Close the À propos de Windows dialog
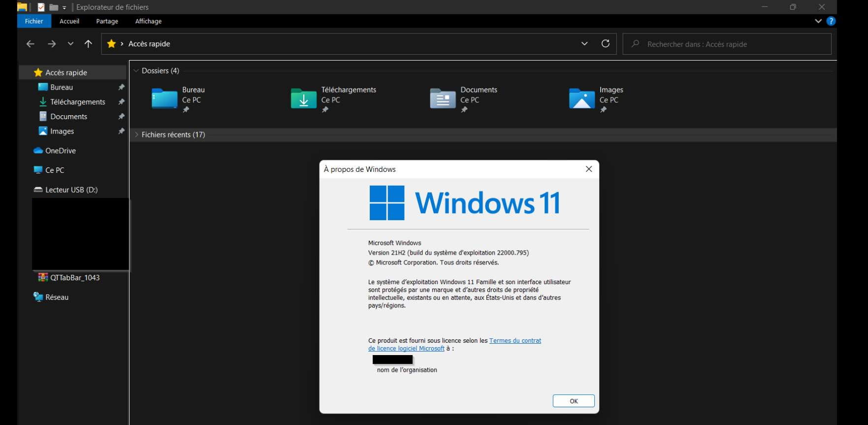The width and height of the screenshot is (868, 425). pyautogui.click(x=589, y=169)
